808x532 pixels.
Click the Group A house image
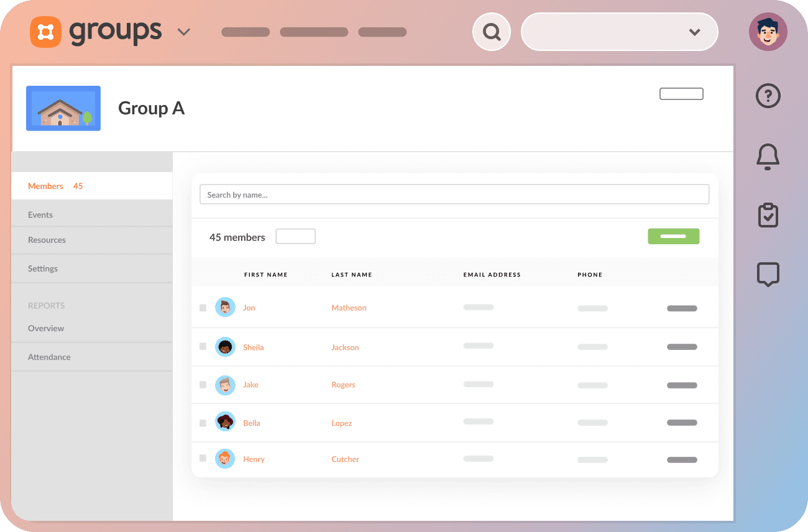point(63,108)
